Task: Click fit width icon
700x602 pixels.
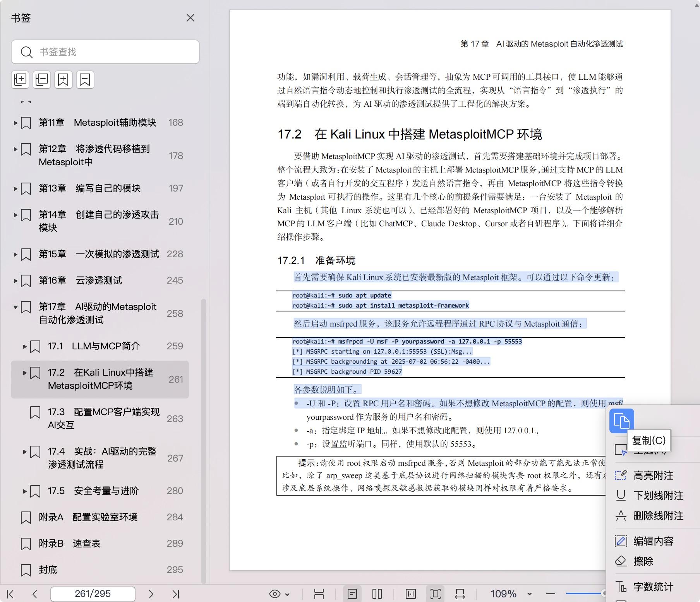Action: (x=460, y=594)
